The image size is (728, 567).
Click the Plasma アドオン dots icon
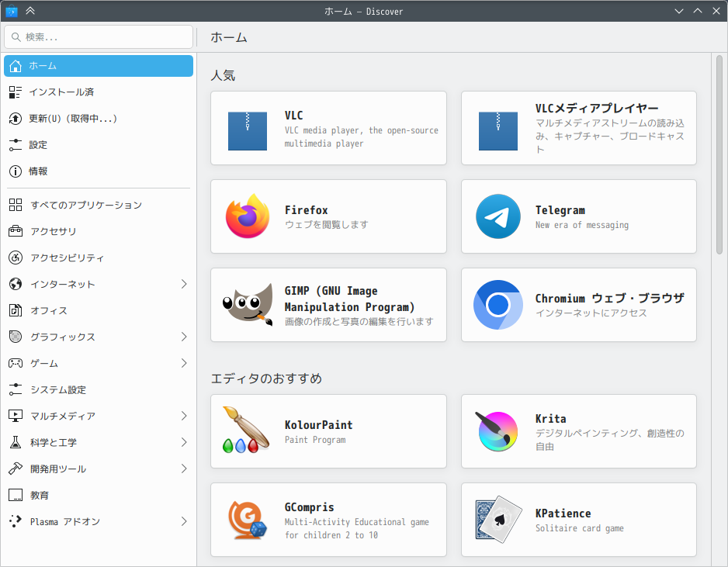pyautogui.click(x=16, y=521)
